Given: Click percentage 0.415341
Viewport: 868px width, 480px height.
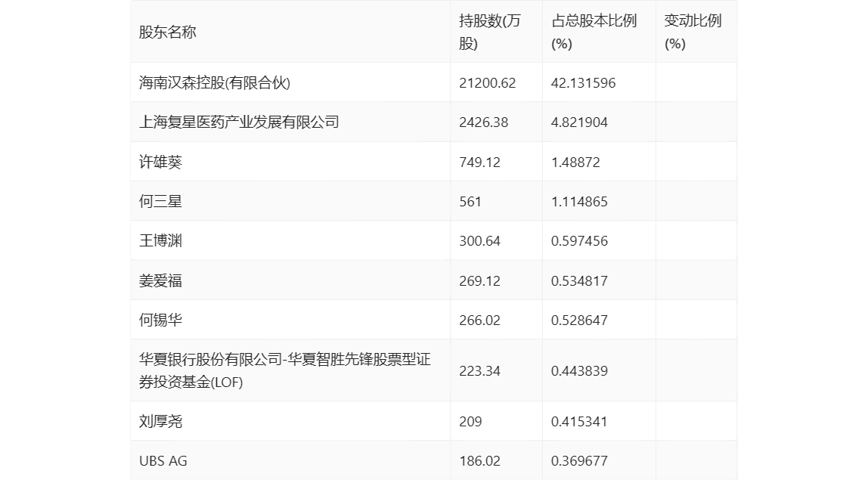Looking at the screenshot, I should click(579, 421).
